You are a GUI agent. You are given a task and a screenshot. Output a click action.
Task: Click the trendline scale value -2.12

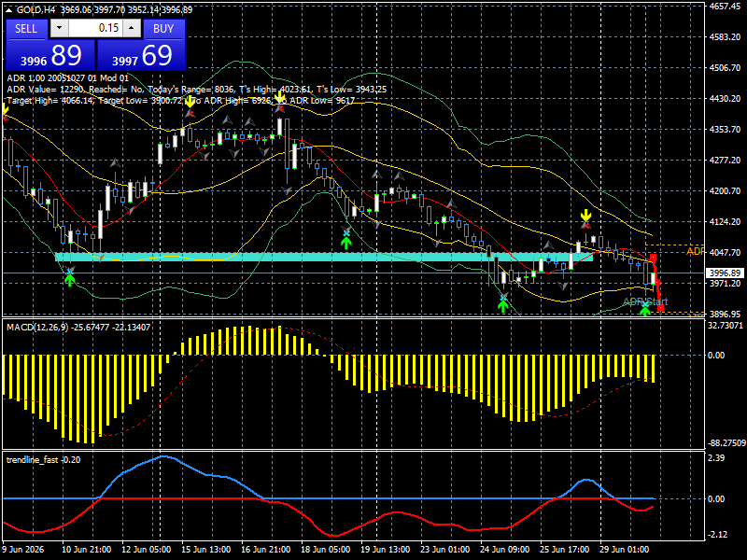[717, 534]
